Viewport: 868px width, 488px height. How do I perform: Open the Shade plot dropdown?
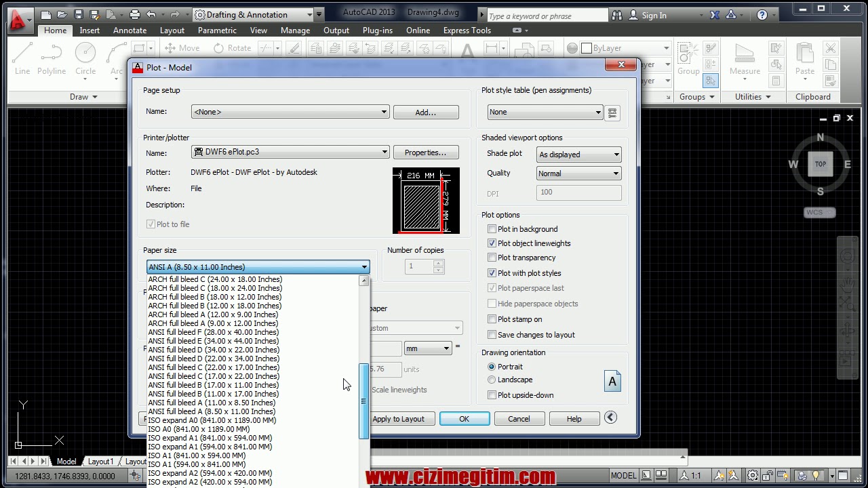[578, 155]
